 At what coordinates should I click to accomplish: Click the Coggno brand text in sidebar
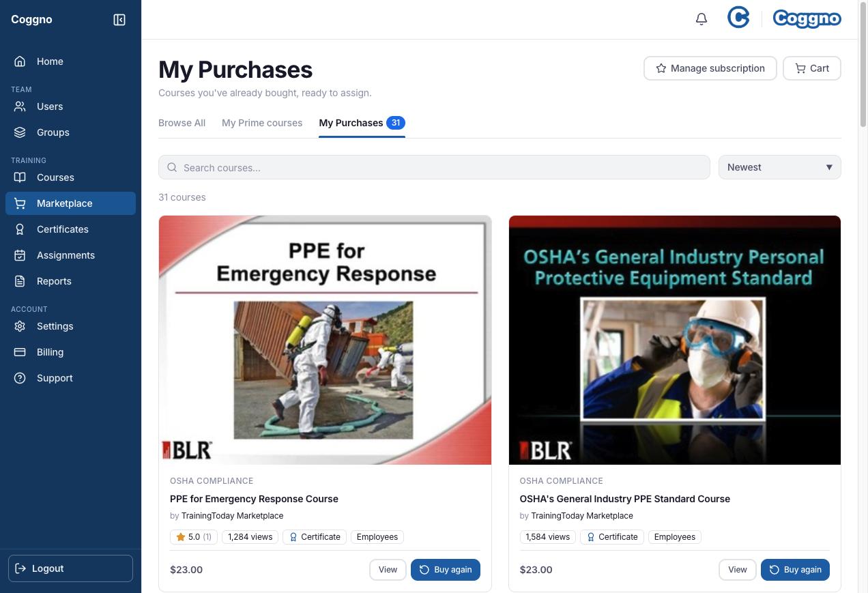[x=31, y=19]
